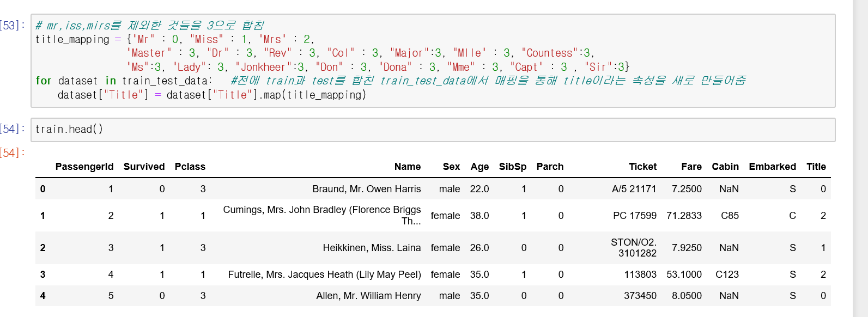Click the name cell starting 'Cumings, Mrs. John Bradley'
The height and width of the screenshot is (317, 868).
(x=322, y=216)
